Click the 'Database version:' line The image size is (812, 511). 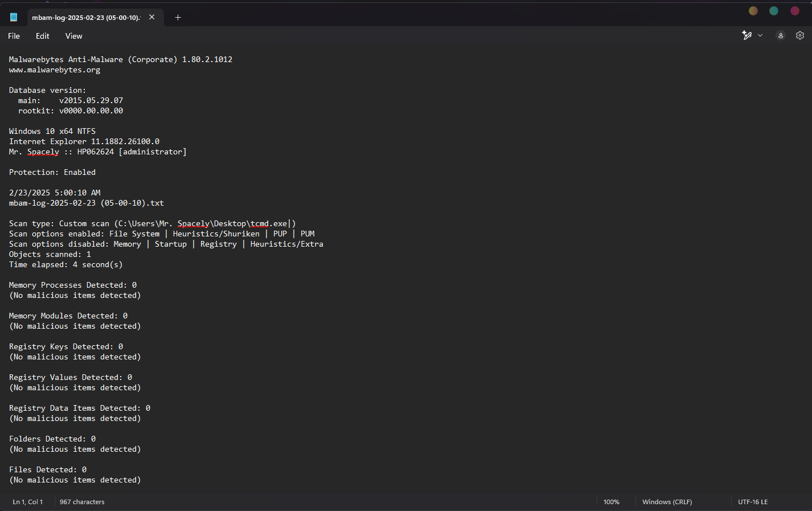48,90
